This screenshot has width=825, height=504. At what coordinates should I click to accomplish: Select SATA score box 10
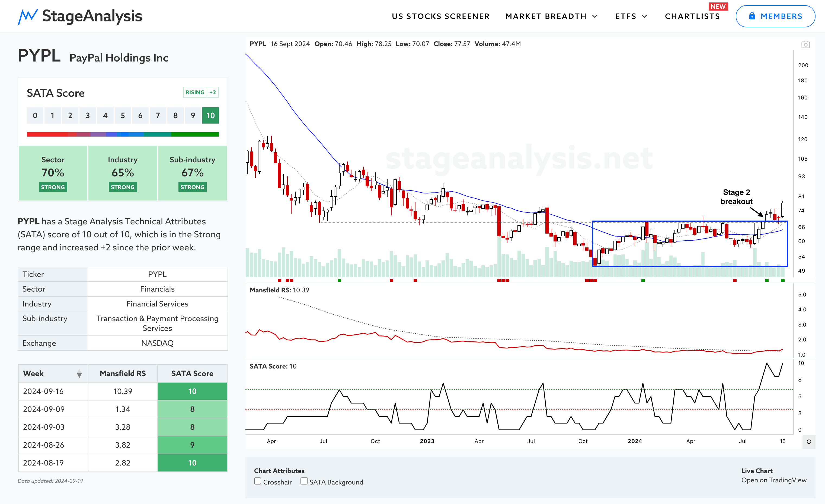[210, 115]
